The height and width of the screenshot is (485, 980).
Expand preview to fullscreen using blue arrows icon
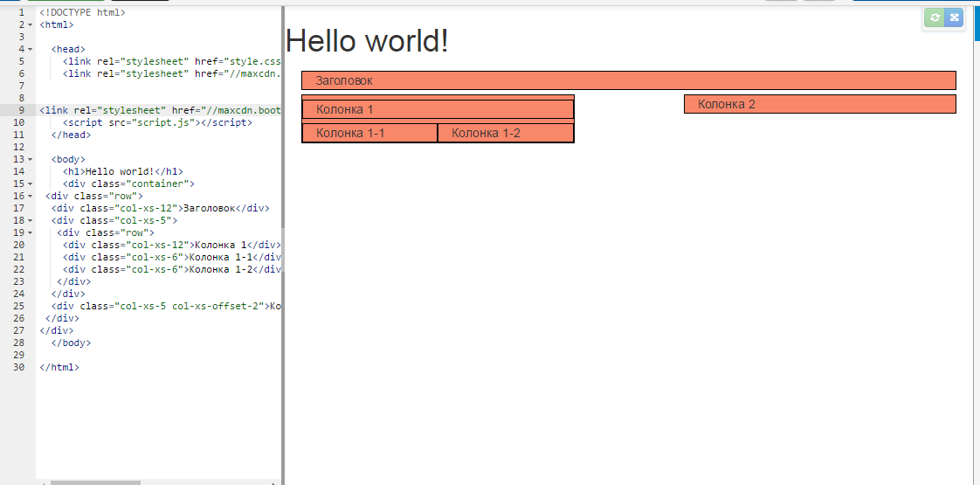954,17
